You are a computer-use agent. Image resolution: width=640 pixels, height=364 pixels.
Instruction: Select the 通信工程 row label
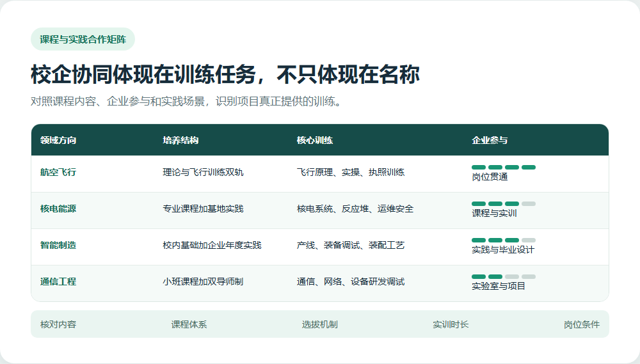coord(58,281)
